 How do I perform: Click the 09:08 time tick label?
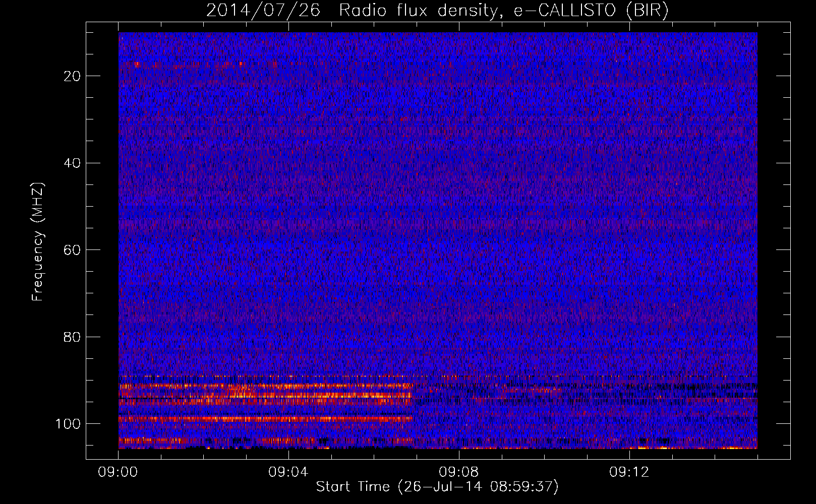coord(459,472)
